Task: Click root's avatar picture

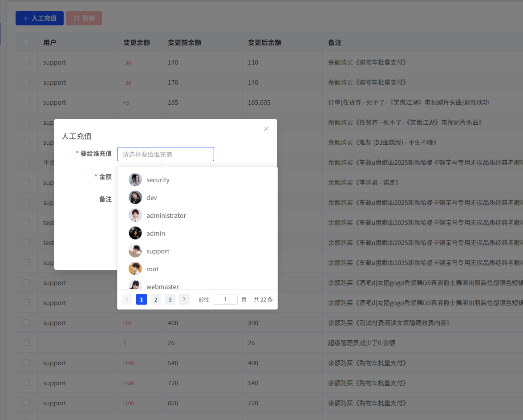Action: click(x=135, y=269)
